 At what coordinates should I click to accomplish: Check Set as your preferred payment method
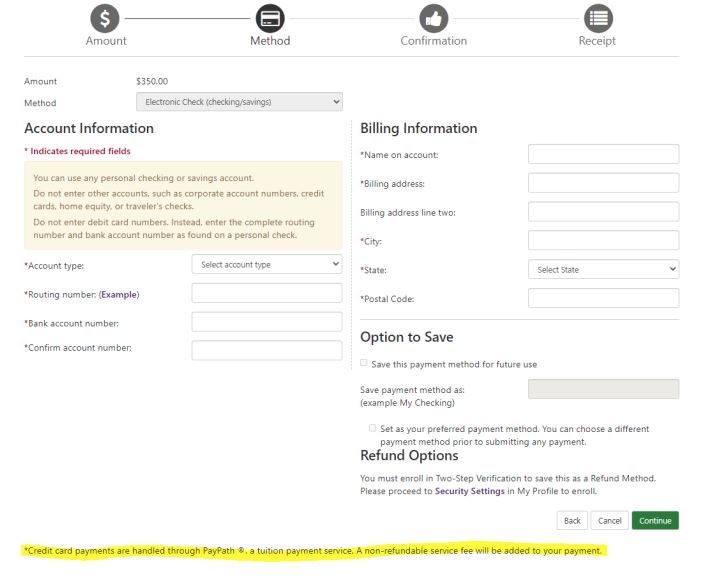[372, 428]
